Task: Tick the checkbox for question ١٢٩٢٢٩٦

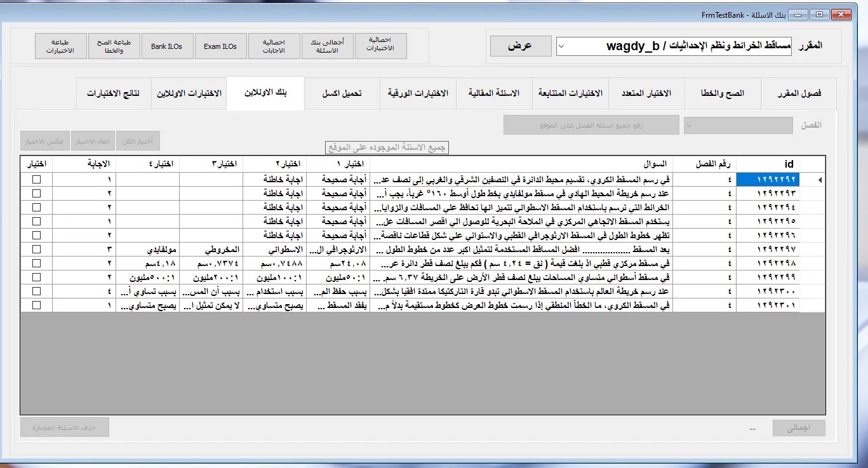Action: [x=36, y=236]
